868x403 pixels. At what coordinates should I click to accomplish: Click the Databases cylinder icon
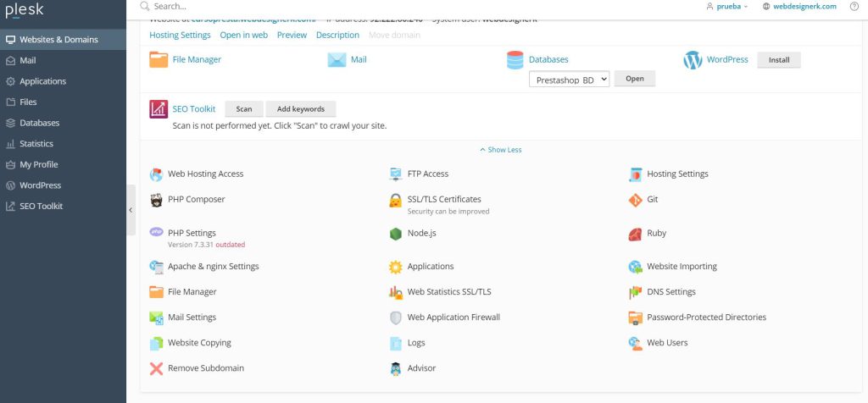pos(515,60)
